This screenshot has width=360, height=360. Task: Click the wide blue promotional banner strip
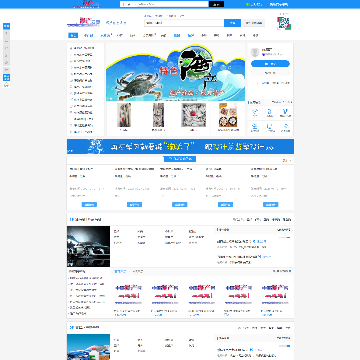coord(180,146)
